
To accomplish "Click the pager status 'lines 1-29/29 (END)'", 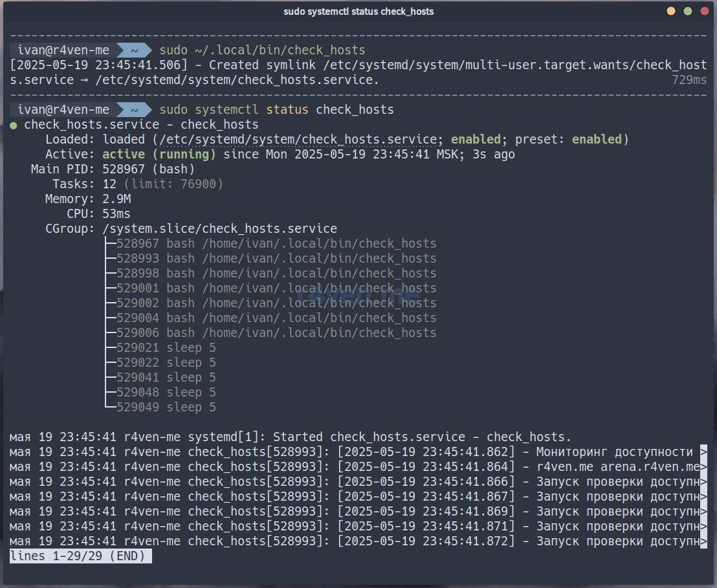I will pos(80,556).
